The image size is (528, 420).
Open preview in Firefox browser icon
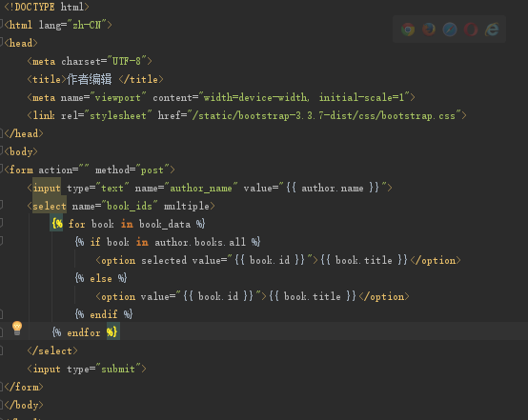point(429,30)
